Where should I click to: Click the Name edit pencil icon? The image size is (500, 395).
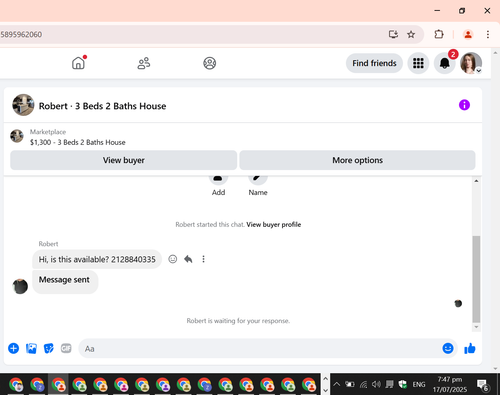[258, 179]
